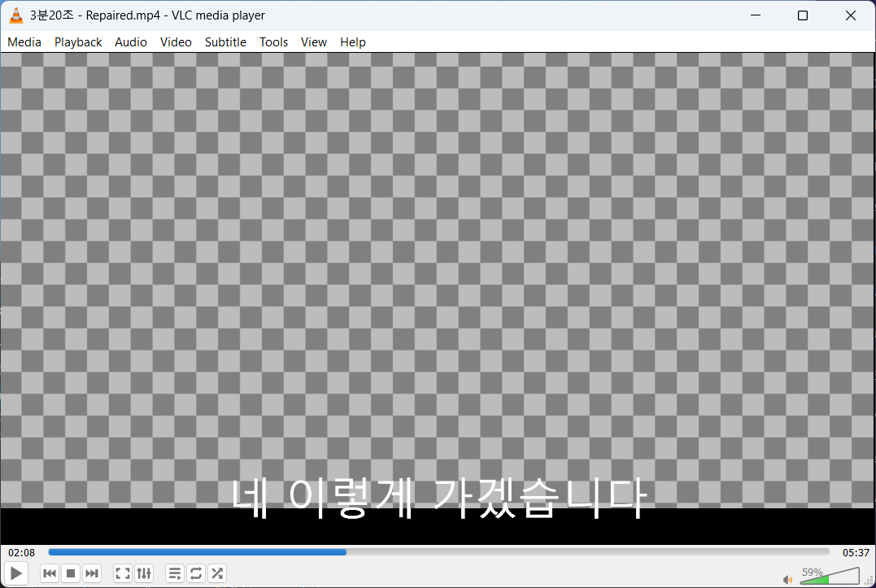Expand the Audio menu

131,42
